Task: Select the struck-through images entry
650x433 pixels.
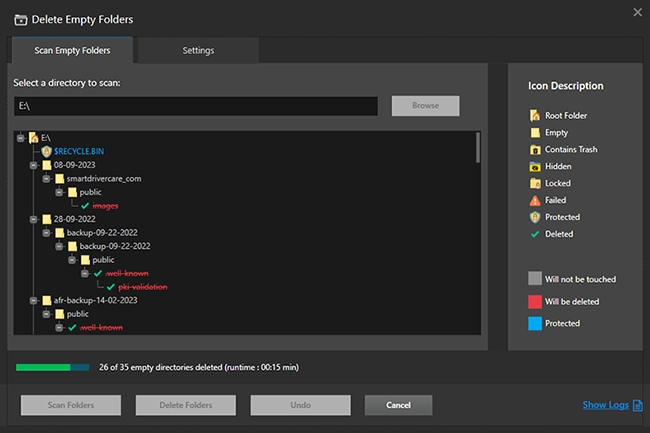Action: coord(105,206)
